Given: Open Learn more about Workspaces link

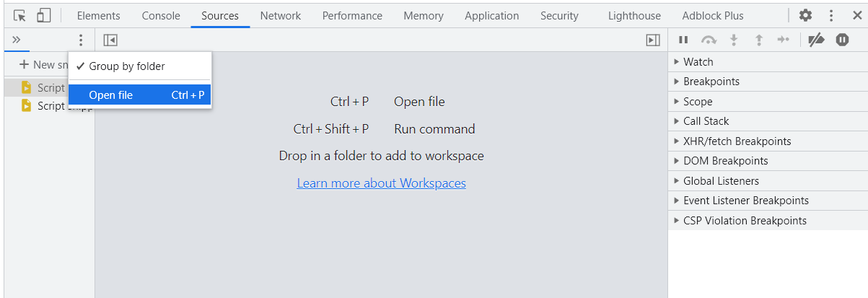Looking at the screenshot, I should click(382, 183).
